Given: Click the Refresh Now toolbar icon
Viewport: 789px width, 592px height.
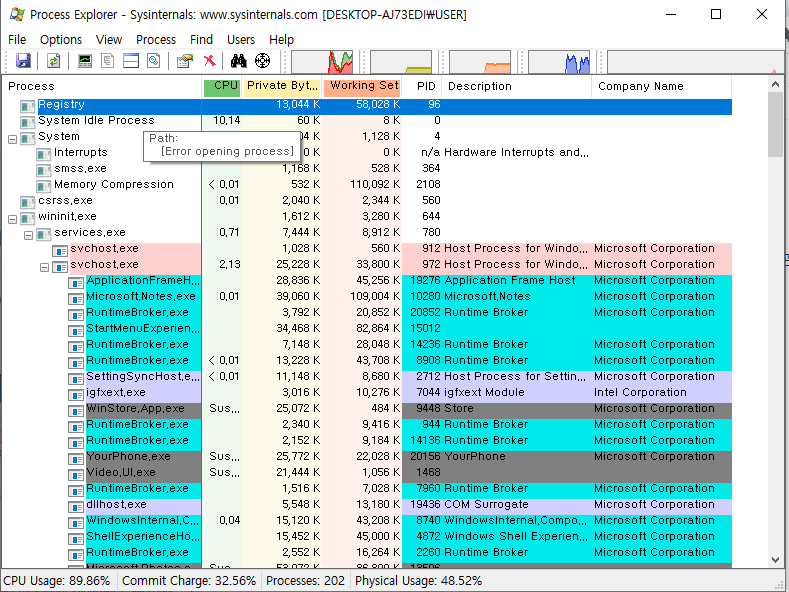Looking at the screenshot, I should [x=53, y=61].
